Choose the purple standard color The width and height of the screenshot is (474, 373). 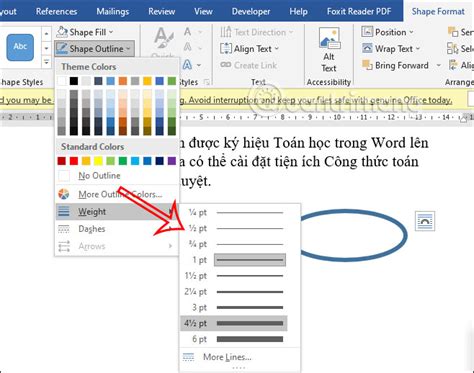(x=172, y=161)
